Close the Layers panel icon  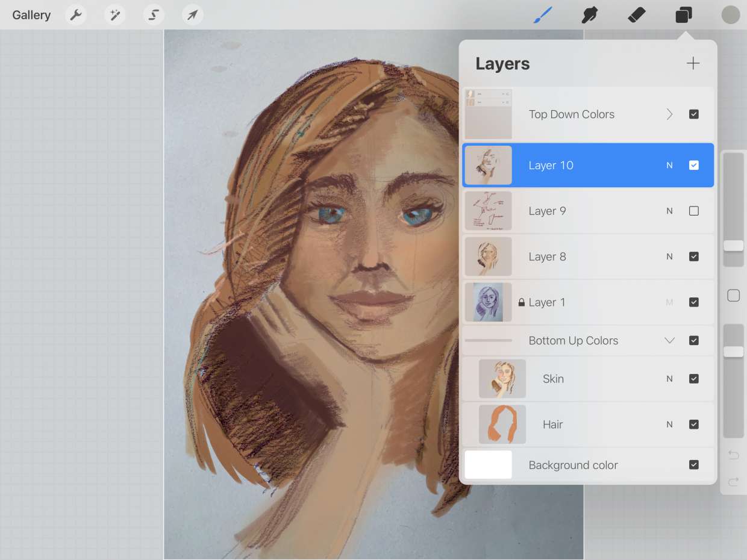[x=684, y=15]
